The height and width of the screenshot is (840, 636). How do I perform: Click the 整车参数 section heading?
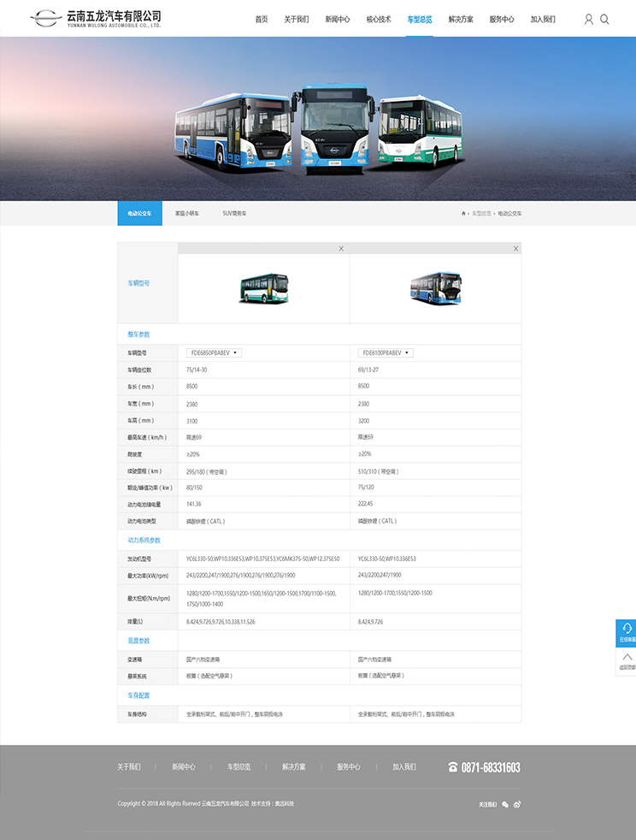(x=138, y=334)
